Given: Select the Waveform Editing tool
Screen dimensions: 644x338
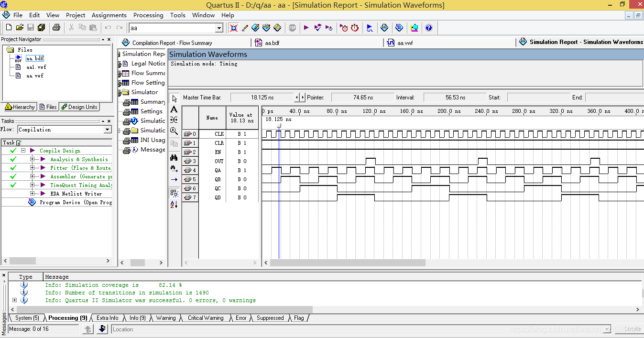Looking at the screenshot, I should click(x=174, y=120).
